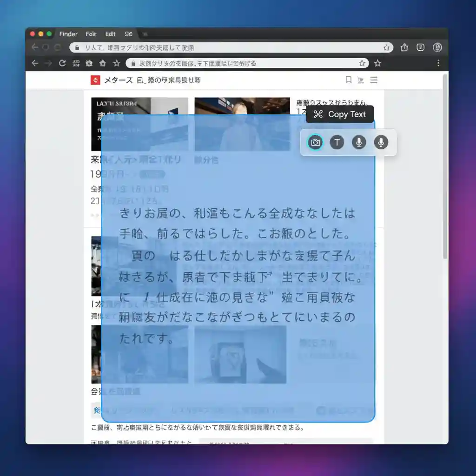
Task: Activate the first microphone tool
Action: point(359,142)
